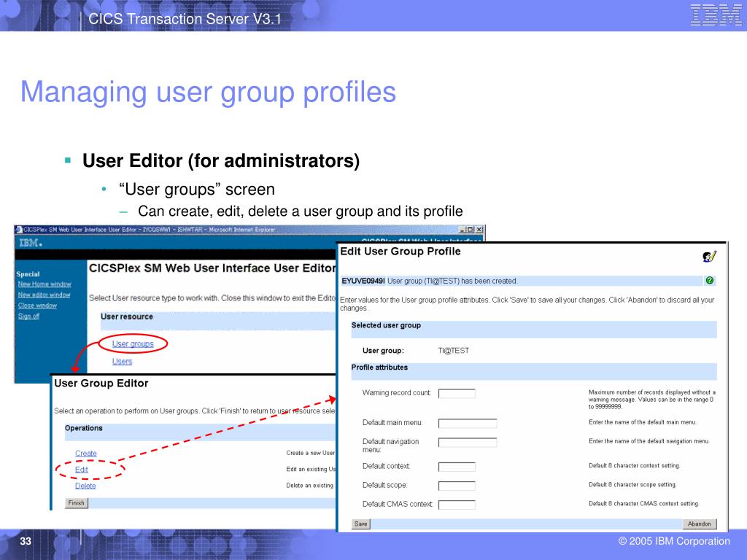The height and width of the screenshot is (560, 747).
Task: Click the 'Create a new User' description text
Action: pyautogui.click(x=311, y=453)
